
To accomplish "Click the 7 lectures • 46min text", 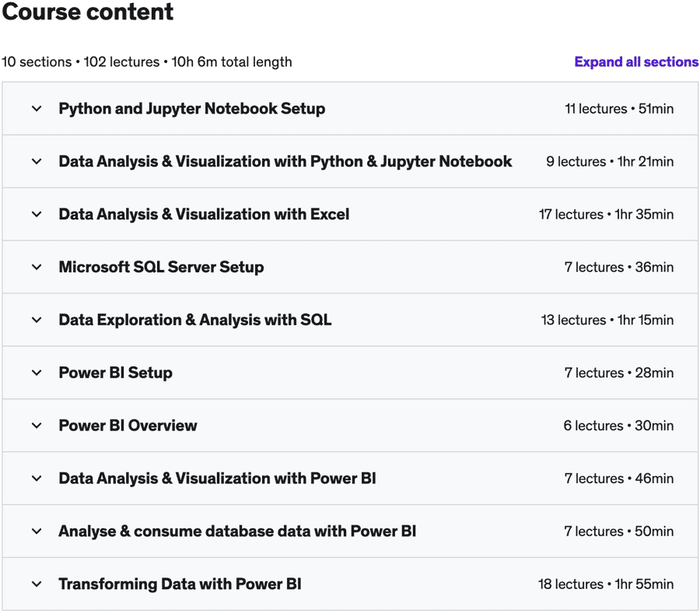I will [x=619, y=479].
